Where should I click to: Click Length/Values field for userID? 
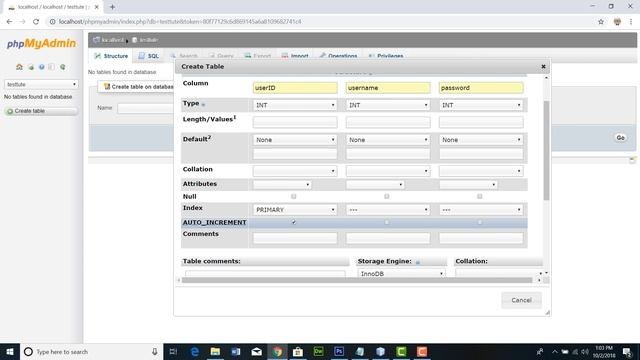(295, 122)
